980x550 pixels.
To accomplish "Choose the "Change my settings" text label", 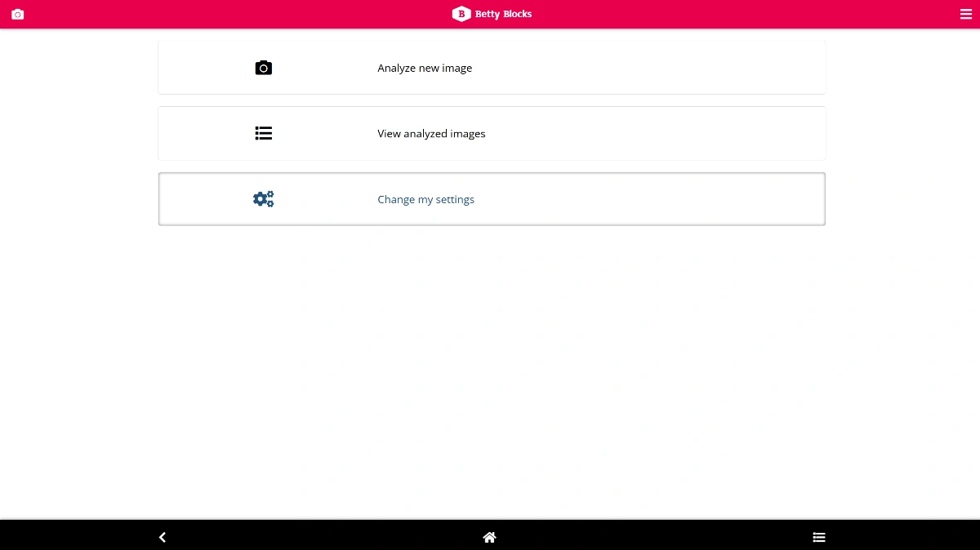I will click(x=425, y=199).
